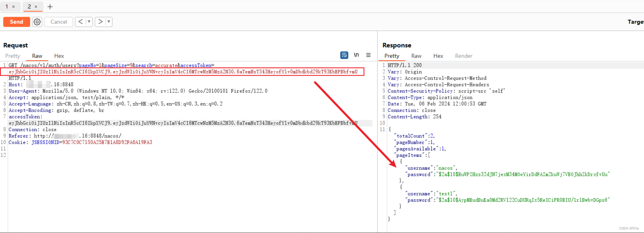Click the accessToken header name
644x233 pixels.
25,117
